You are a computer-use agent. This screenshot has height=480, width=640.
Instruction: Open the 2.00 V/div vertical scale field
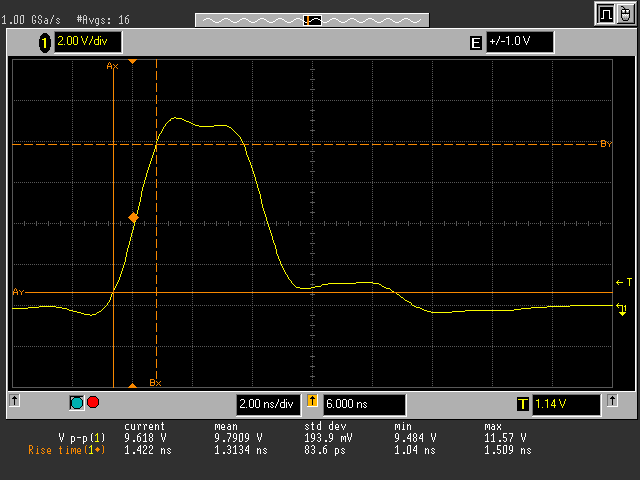coord(86,42)
